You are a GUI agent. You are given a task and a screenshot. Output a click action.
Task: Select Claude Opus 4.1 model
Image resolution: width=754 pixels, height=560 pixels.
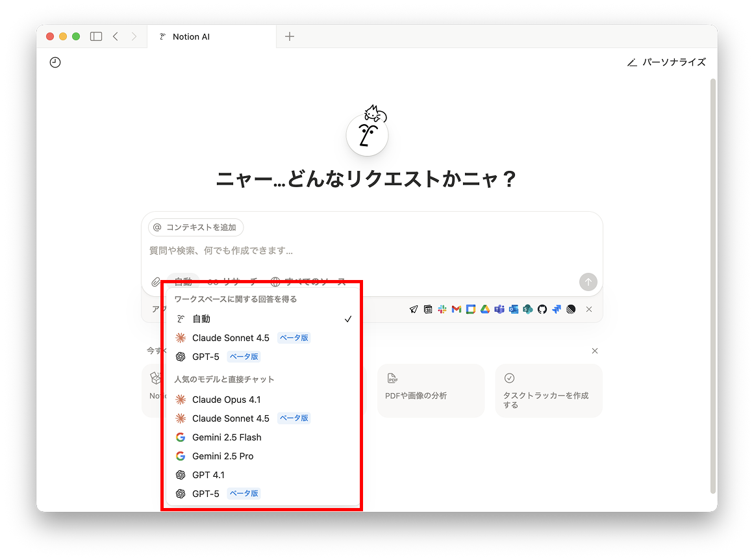(x=263, y=400)
